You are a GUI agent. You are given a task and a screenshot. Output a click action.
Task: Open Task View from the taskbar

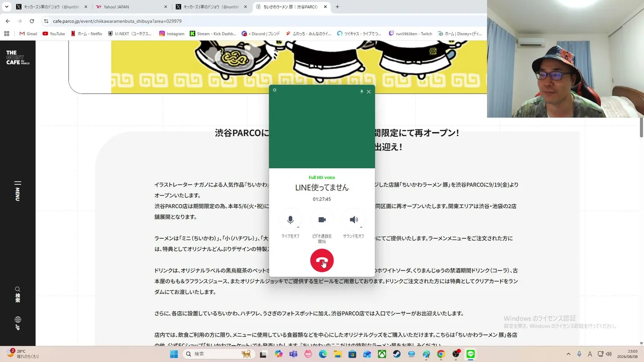(263, 354)
